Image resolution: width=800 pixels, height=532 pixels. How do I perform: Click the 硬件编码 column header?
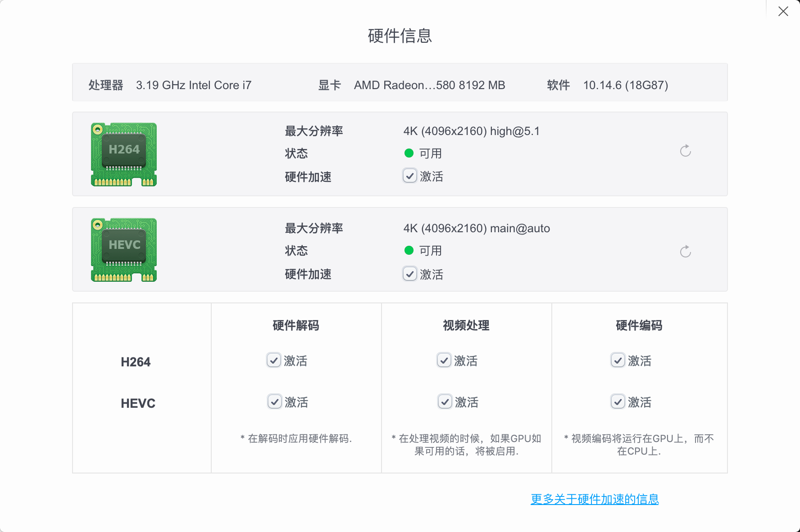pos(639,325)
